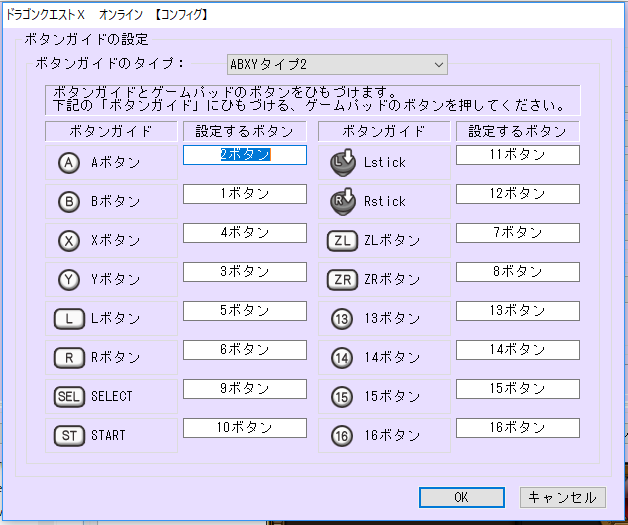Click the instruction text about linking gamepad buttons

[x=313, y=100]
